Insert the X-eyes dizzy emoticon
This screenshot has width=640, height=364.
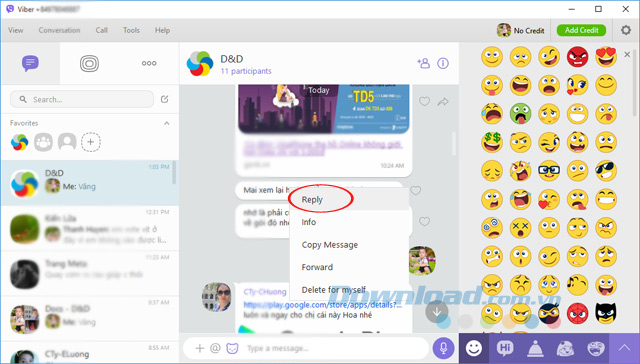pos(520,228)
